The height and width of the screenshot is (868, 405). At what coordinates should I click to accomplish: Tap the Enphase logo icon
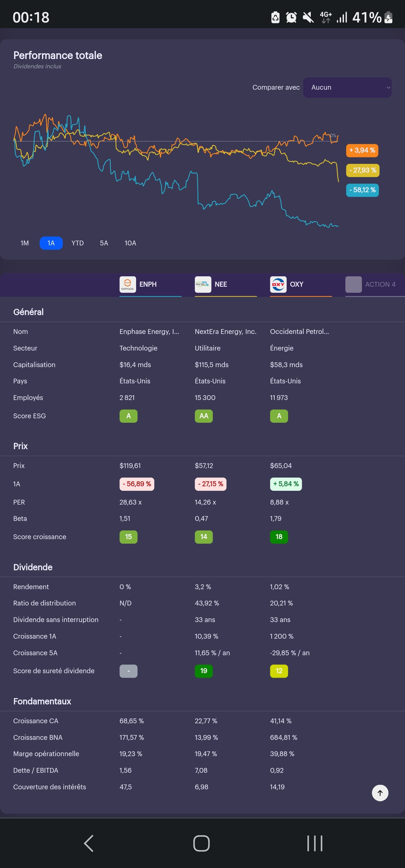[x=128, y=284]
